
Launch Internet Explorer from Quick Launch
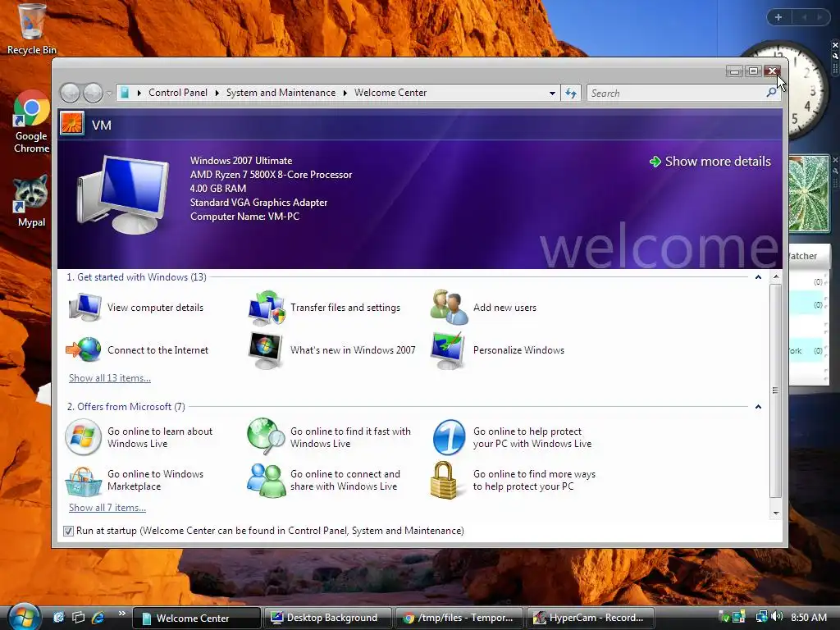(x=98, y=617)
